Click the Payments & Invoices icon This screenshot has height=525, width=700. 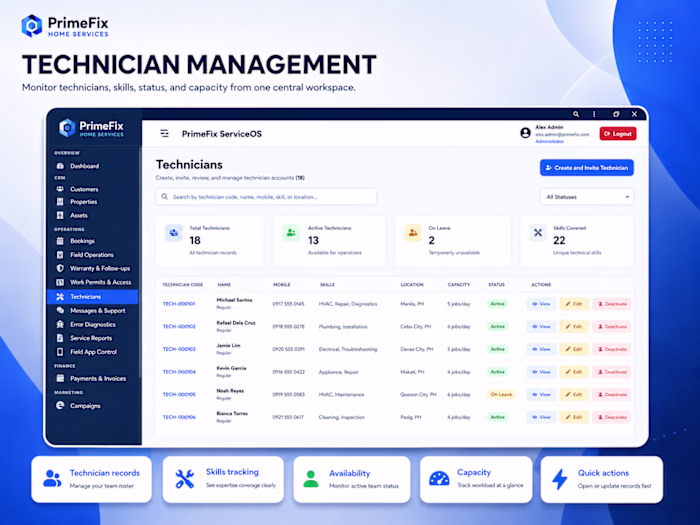coord(60,378)
